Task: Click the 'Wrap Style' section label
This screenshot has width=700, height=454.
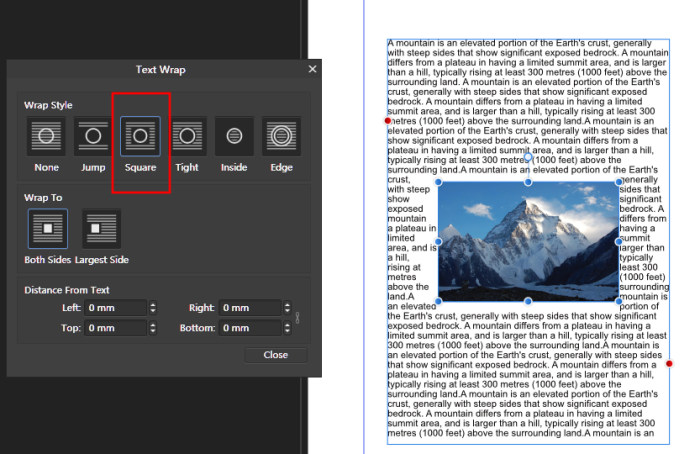Action: (x=48, y=105)
